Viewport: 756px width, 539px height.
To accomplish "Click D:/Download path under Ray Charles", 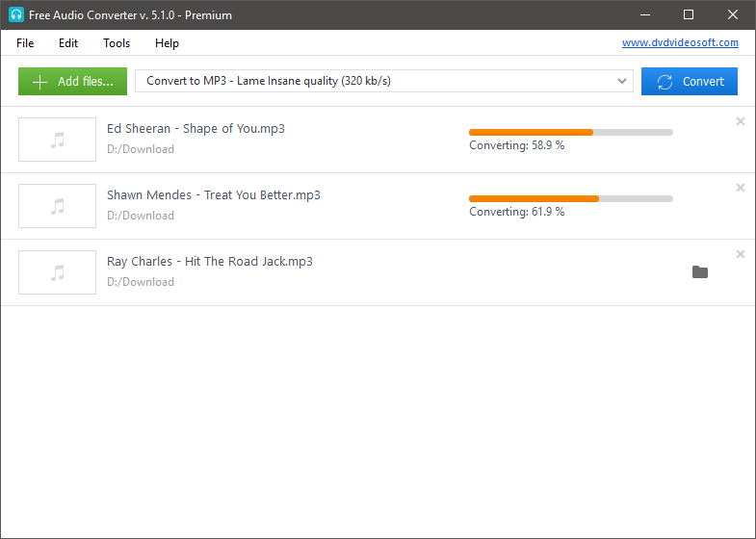I will [141, 282].
